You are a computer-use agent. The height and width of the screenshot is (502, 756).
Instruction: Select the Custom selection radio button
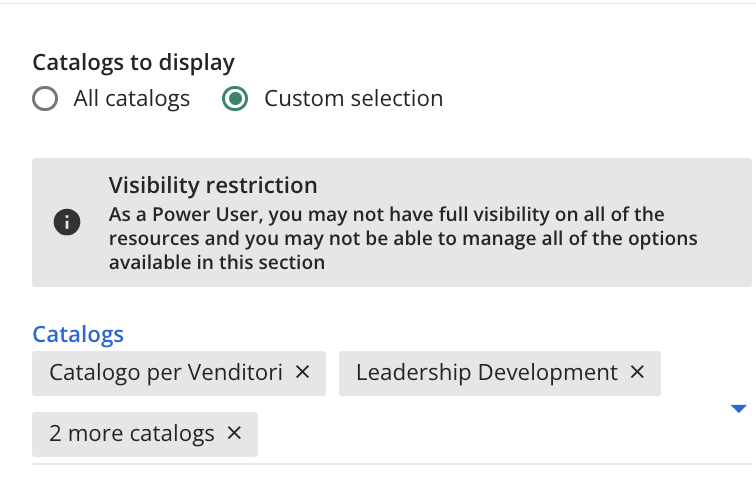[235, 99]
